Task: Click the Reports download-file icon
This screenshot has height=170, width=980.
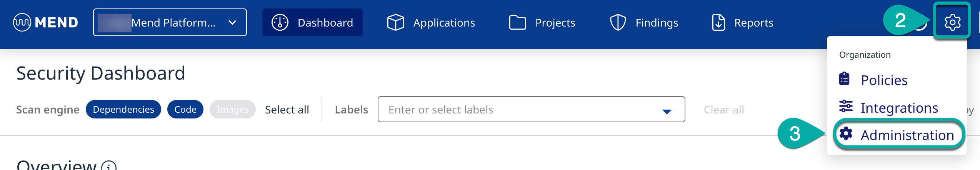Action: point(718,22)
